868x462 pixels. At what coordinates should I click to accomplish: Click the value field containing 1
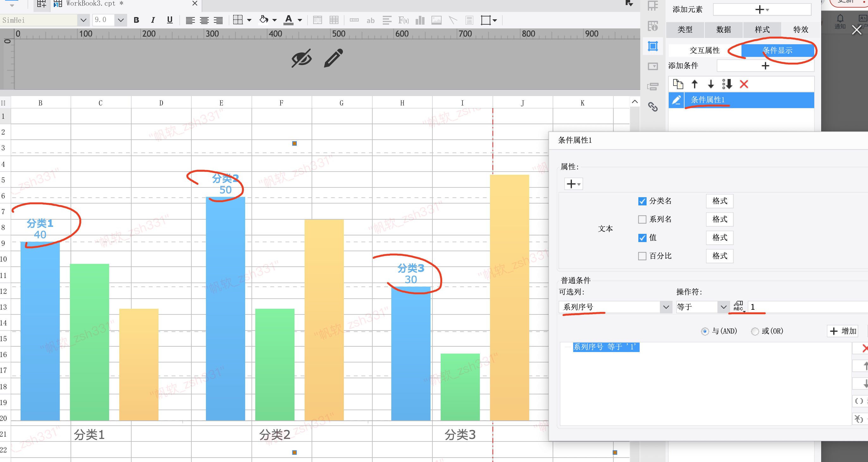(x=807, y=307)
